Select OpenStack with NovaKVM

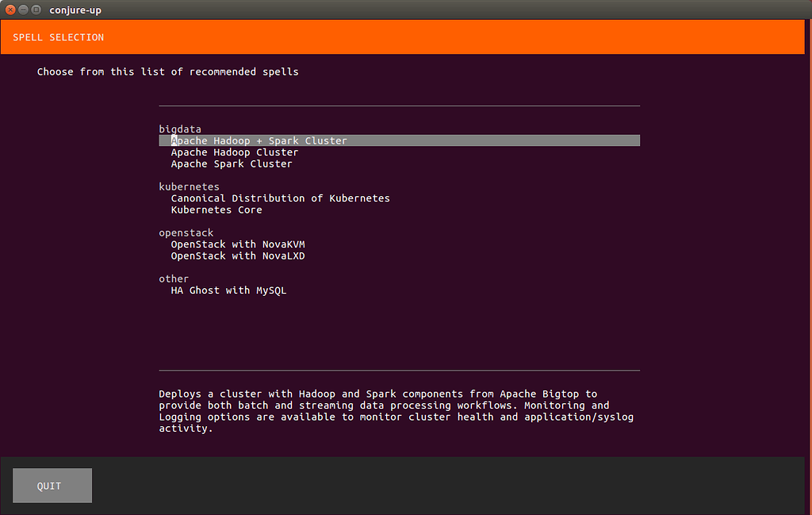238,244
